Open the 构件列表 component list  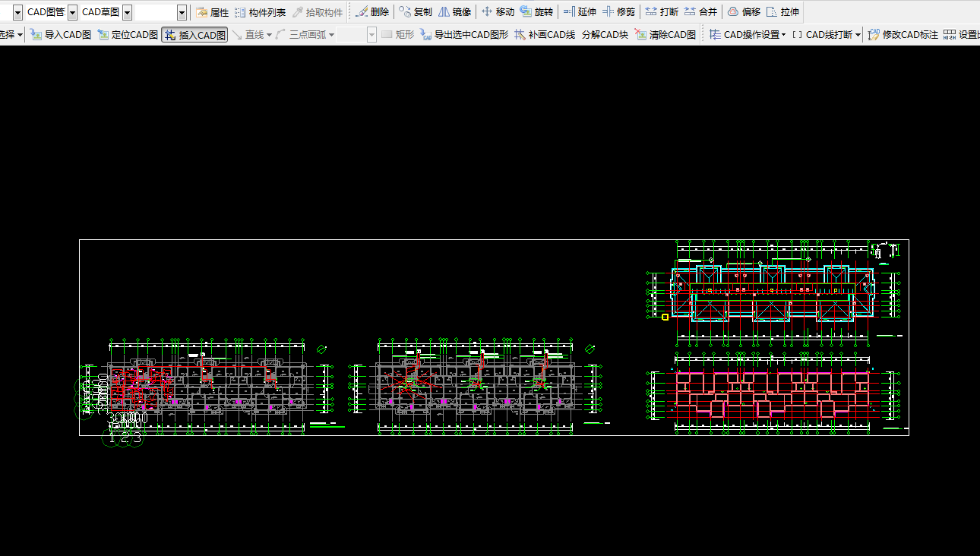(x=260, y=12)
